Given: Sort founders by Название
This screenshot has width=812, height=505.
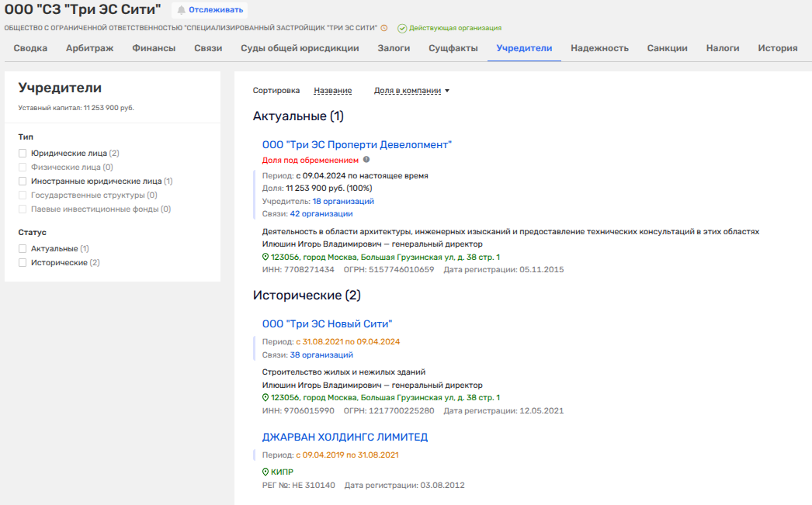Looking at the screenshot, I should [x=332, y=91].
